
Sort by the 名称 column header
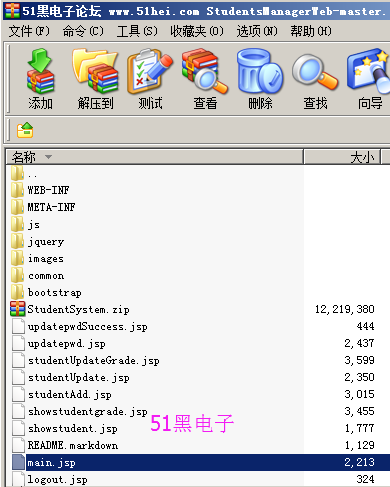(155, 157)
